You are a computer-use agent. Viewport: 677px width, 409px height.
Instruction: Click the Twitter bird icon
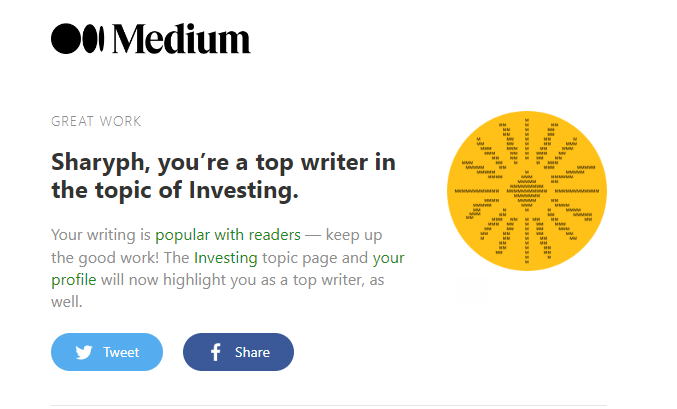84,352
